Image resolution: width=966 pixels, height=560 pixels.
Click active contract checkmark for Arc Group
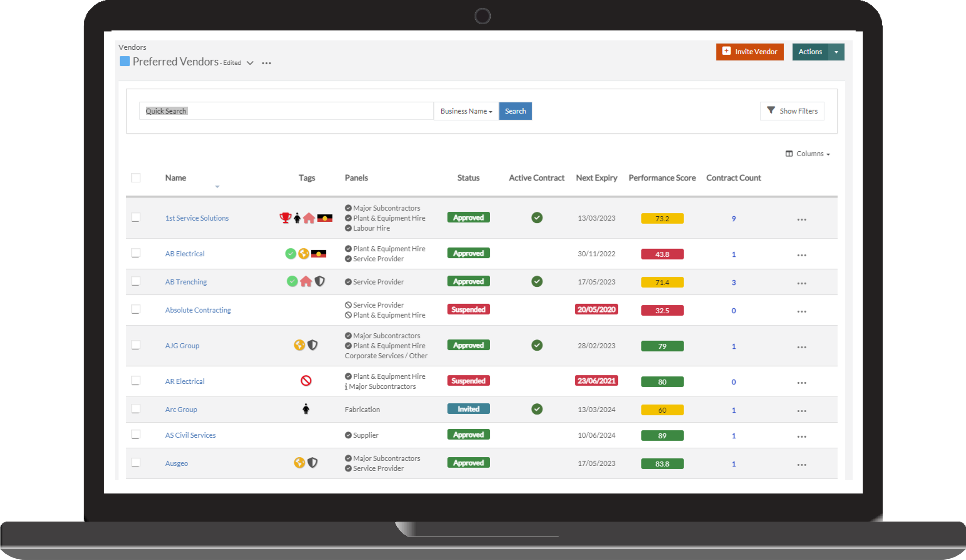pyautogui.click(x=537, y=409)
